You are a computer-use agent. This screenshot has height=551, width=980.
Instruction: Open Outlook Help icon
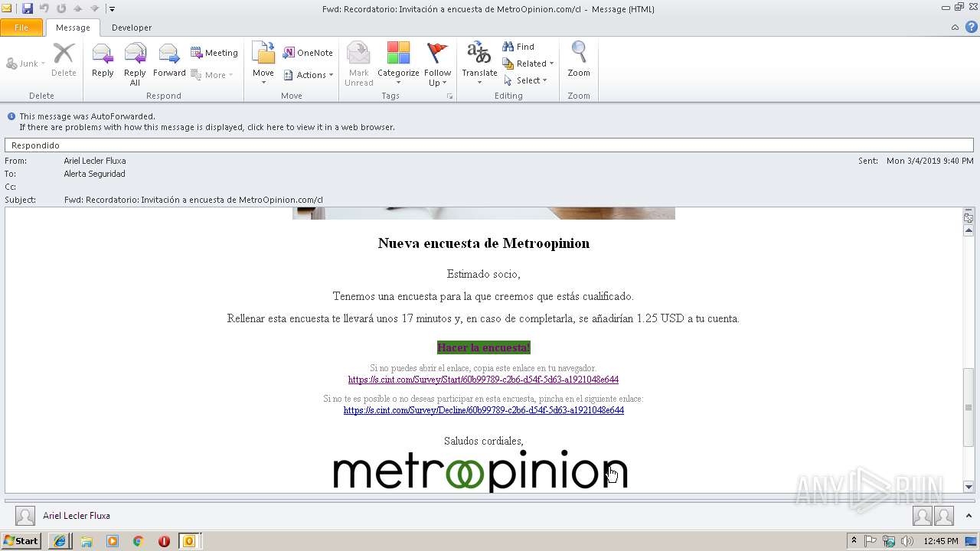point(971,27)
